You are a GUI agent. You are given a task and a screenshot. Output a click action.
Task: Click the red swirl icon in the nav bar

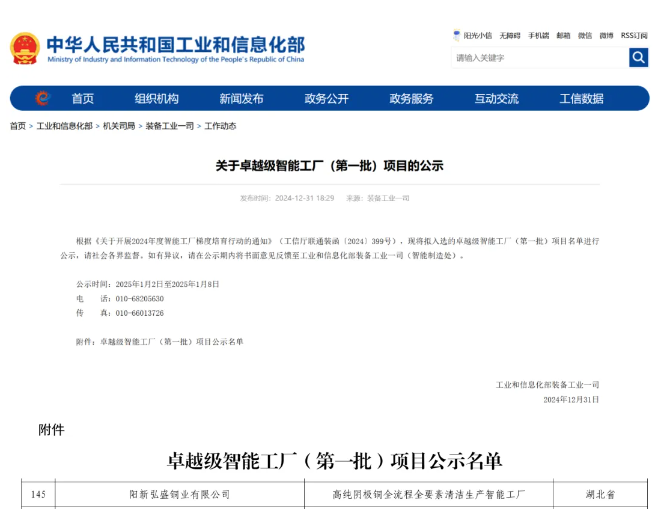(42, 98)
